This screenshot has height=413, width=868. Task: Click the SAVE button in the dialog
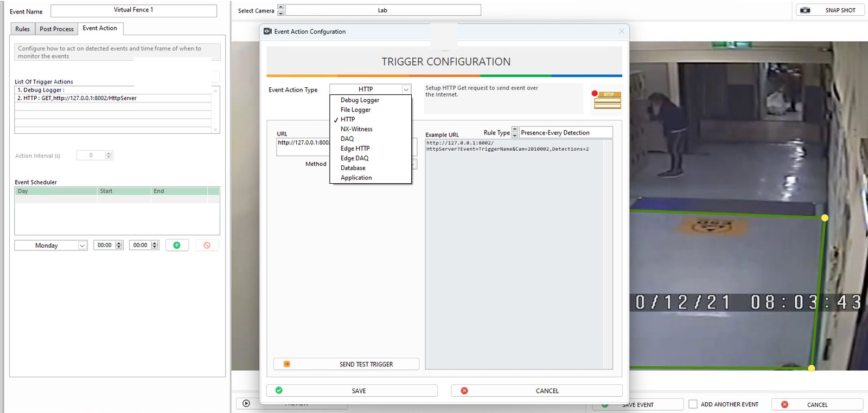click(x=352, y=391)
